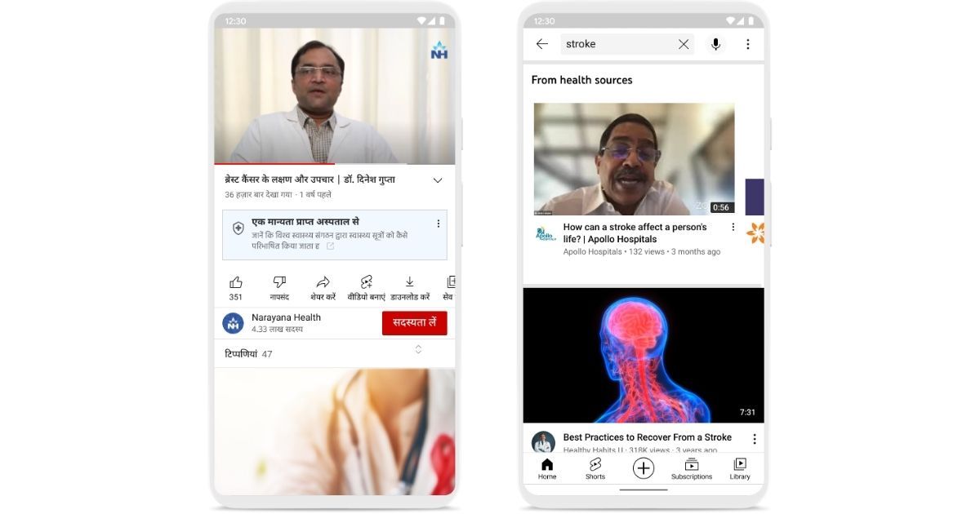
Task: Tap the microphone voice search icon
Action: (715, 44)
